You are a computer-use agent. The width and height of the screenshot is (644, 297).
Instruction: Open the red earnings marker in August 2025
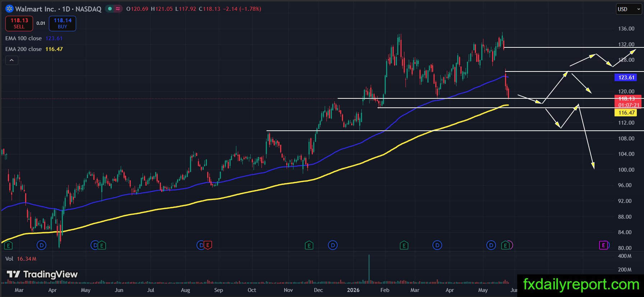click(208, 245)
